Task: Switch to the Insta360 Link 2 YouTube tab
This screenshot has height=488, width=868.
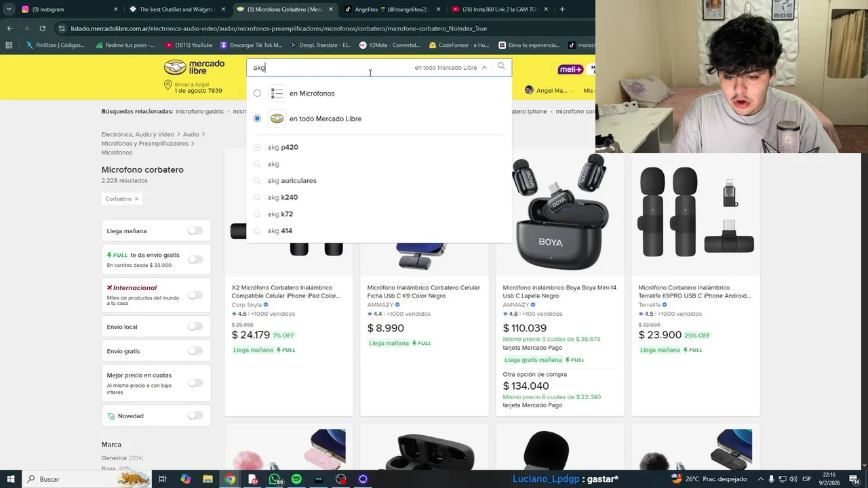Action: 500,9
